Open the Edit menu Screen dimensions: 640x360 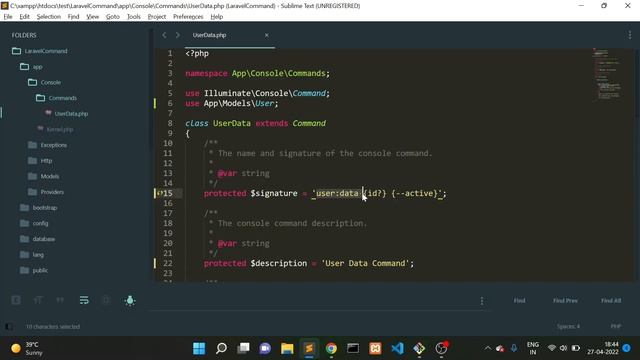pyautogui.click(x=24, y=17)
